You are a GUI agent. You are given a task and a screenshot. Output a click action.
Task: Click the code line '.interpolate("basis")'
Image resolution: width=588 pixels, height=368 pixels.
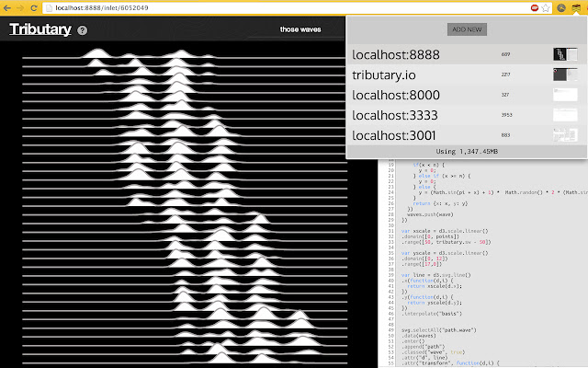[432, 314]
